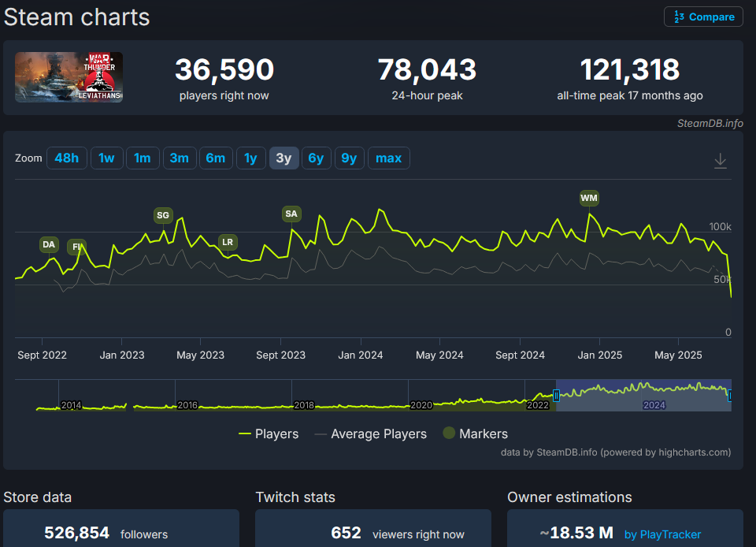The width and height of the screenshot is (756, 547).
Task: Open the chart download menu icon
Action: (720, 161)
